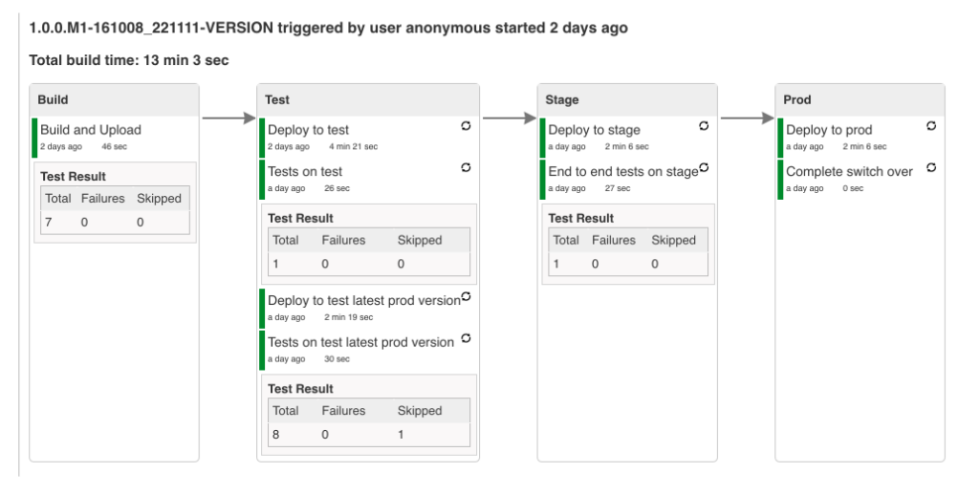This screenshot has height=495, width=980.
Task: Re-run End to end tests on stage
Action: click(x=704, y=168)
